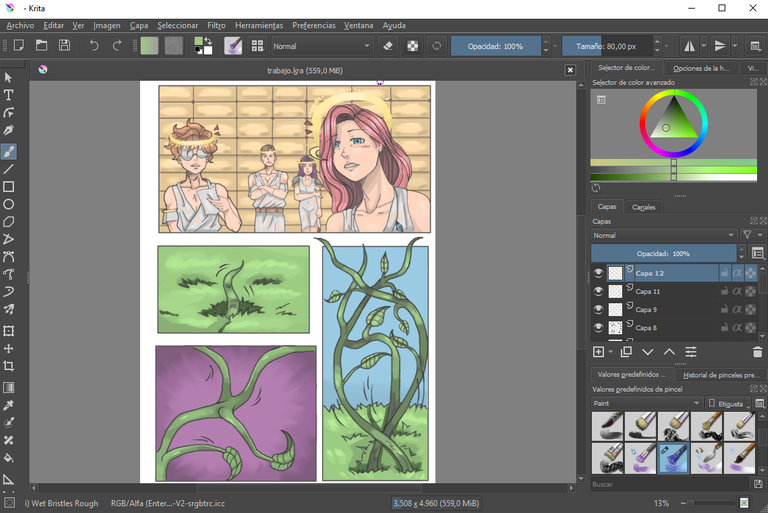Open the workspace chooser
The height and width of the screenshot is (513, 768).
[x=755, y=46]
